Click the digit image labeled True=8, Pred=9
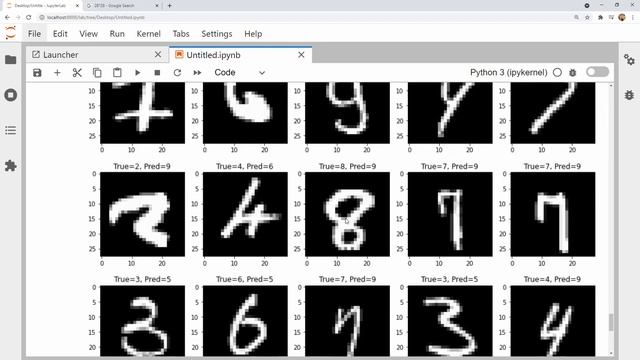Screen dimensions: 640x360 (347, 214)
